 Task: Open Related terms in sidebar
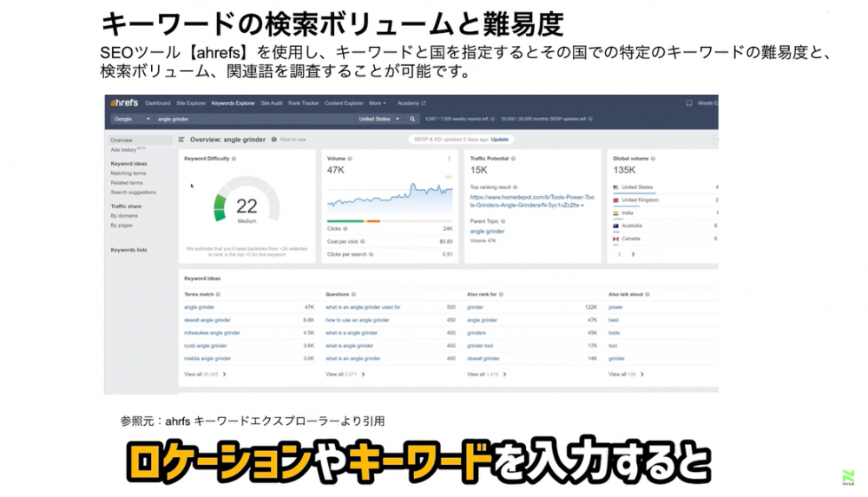127,183
